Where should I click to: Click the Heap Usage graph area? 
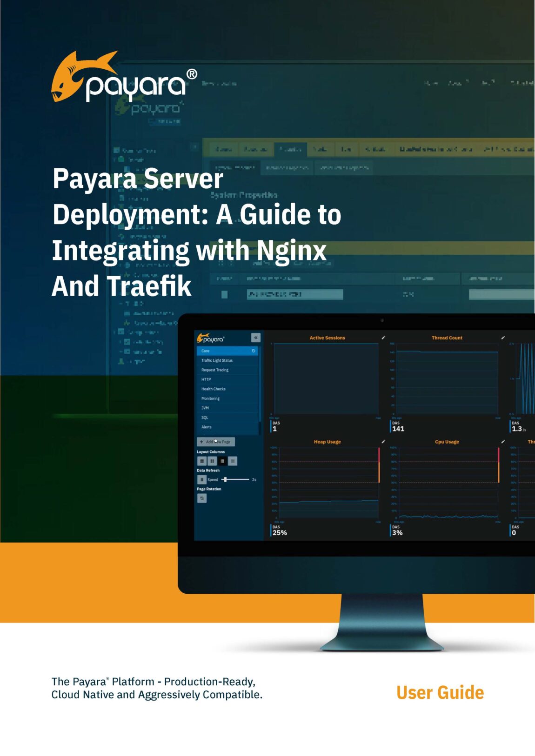[328, 483]
